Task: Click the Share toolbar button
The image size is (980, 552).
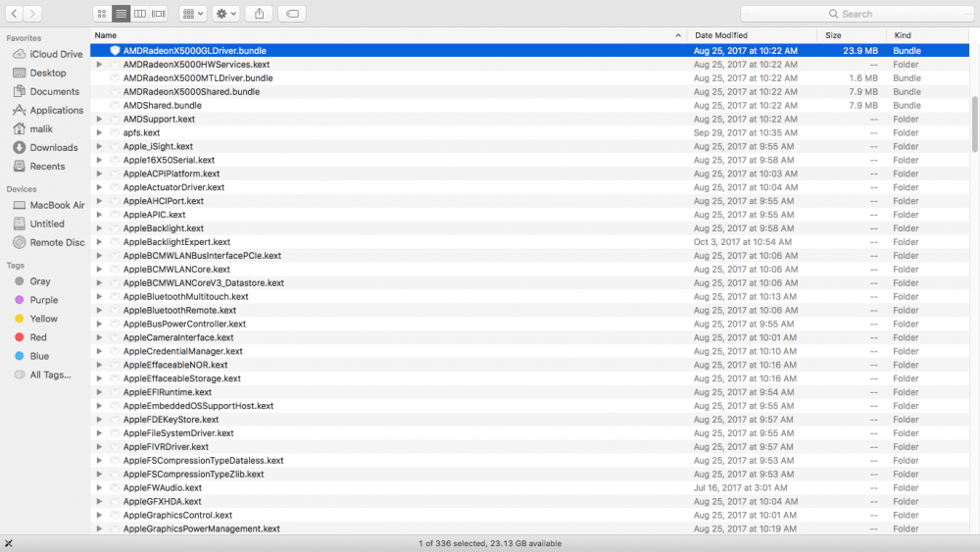Action: point(259,14)
